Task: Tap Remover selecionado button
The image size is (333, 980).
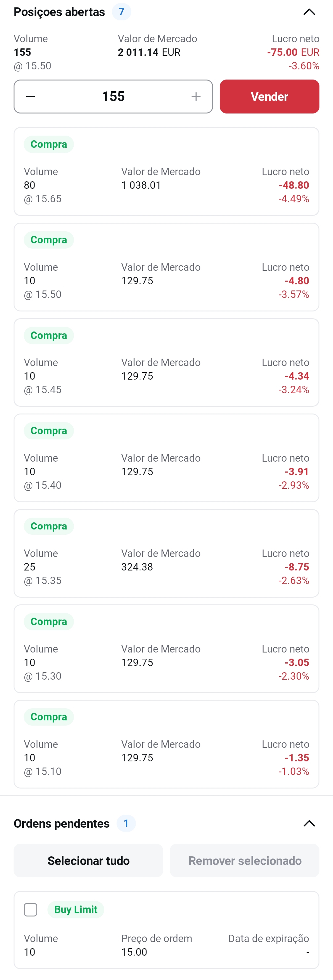Action: [x=245, y=861]
